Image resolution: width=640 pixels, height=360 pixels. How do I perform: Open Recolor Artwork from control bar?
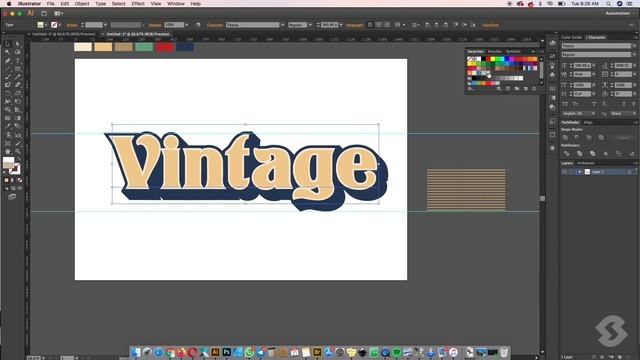tap(198, 25)
